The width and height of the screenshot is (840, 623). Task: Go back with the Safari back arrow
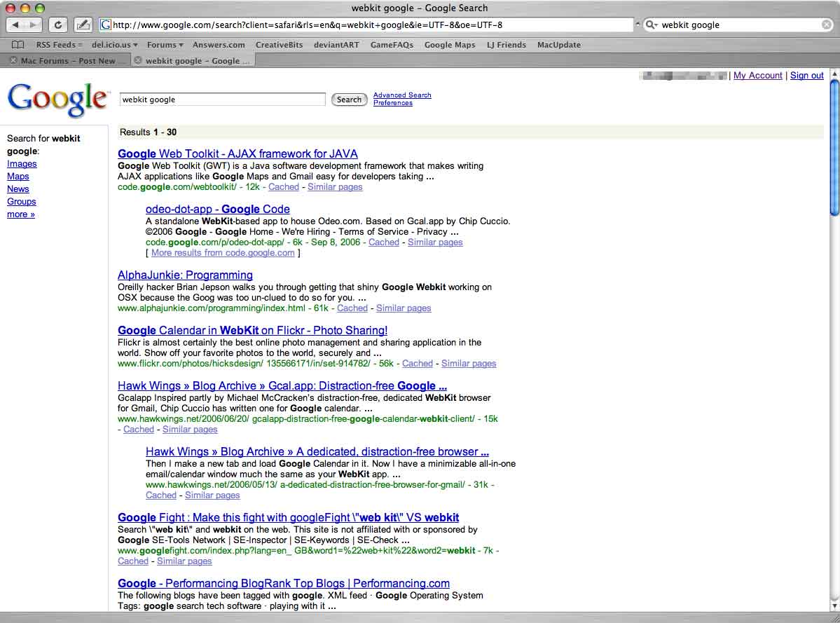tap(15, 25)
